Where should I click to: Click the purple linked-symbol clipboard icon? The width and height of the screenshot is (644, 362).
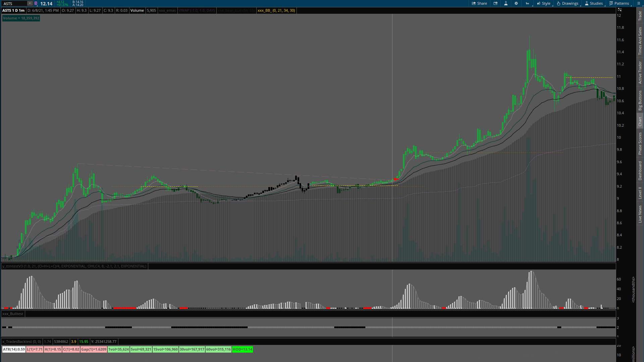click(x=36, y=3)
